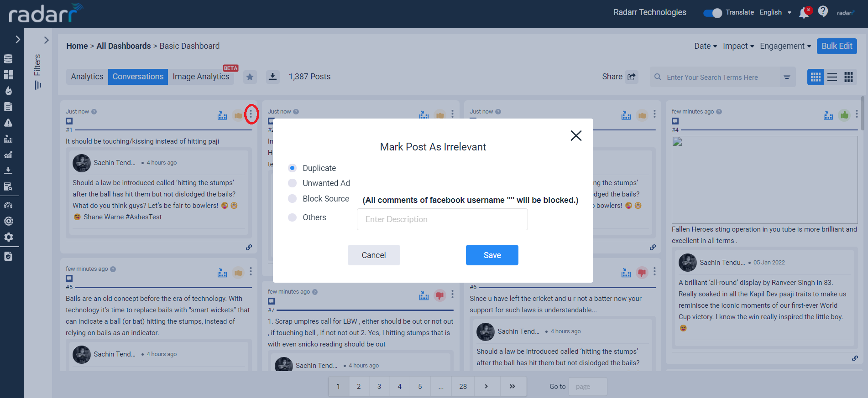Open the notifications bell
This screenshot has height=398, width=868.
[x=805, y=13]
